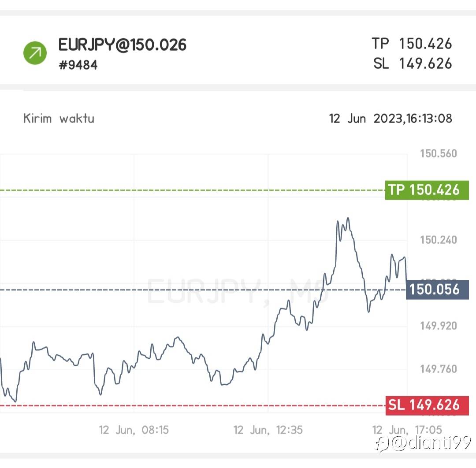This screenshot has width=476, height=468.
Task: Click the 150.560 price axis label
Action: pos(438,154)
